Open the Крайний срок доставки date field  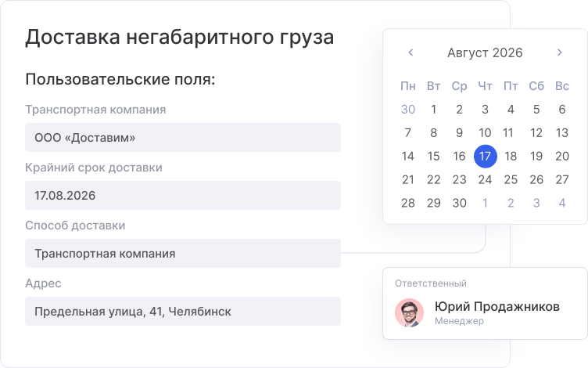pos(183,196)
